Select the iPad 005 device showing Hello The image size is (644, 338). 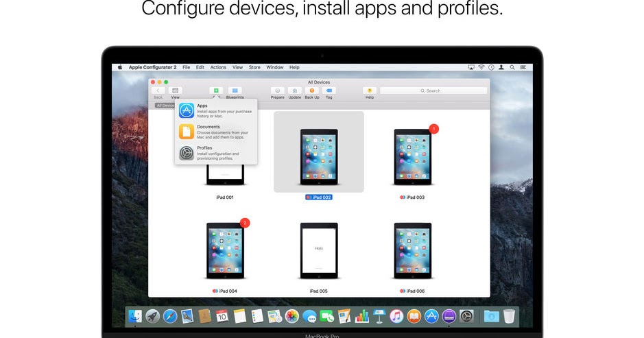tap(319, 250)
